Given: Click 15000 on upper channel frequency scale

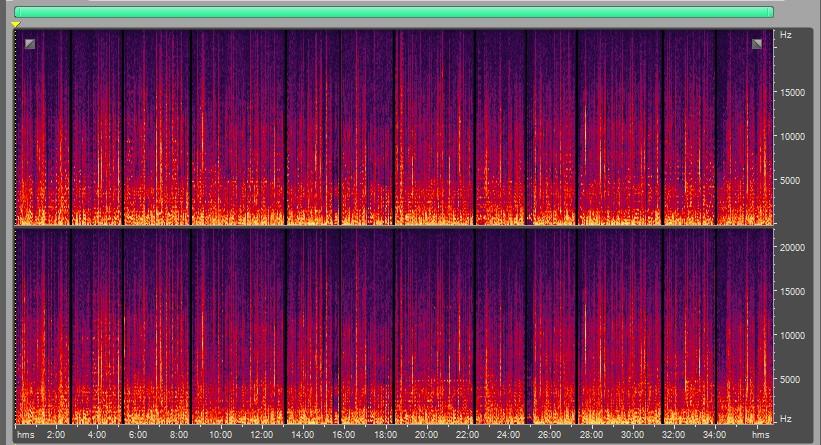Looking at the screenshot, I should 792,92.
